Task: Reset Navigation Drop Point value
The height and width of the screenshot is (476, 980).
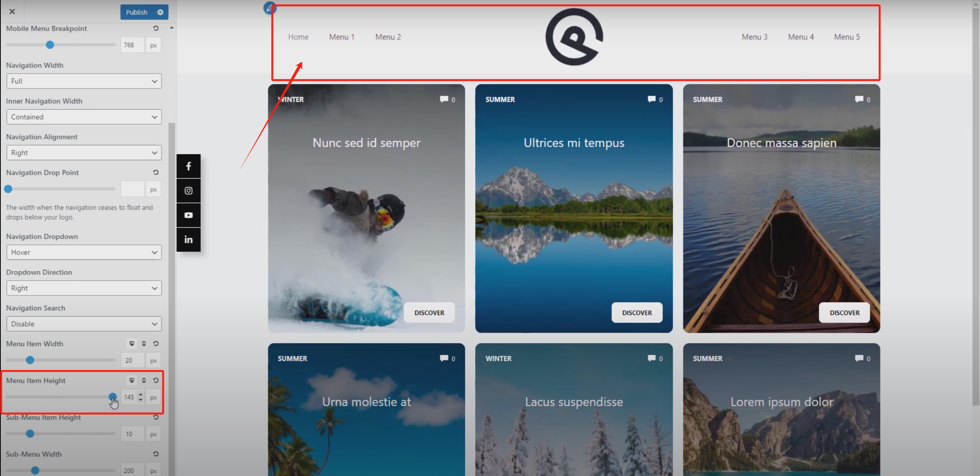Action: pos(156,172)
